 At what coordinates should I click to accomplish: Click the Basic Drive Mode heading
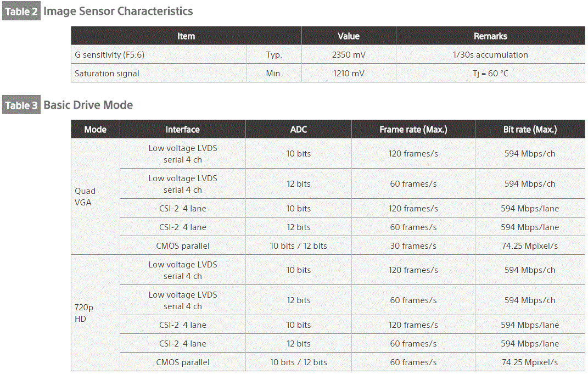[x=88, y=105]
